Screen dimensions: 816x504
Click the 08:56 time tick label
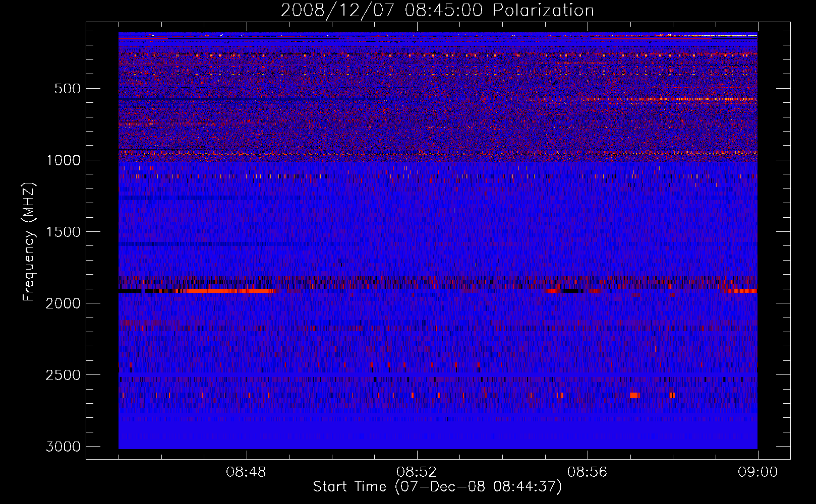(x=587, y=472)
